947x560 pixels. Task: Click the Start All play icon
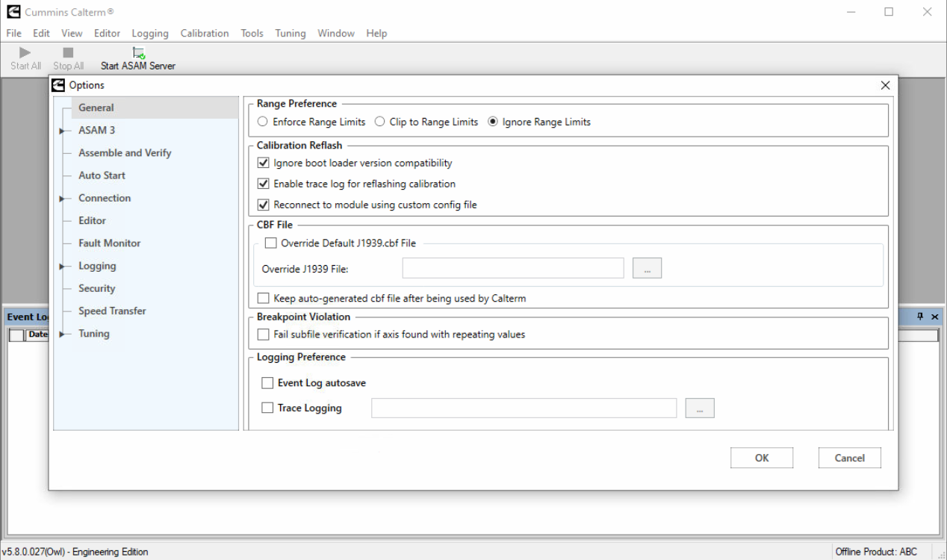25,53
